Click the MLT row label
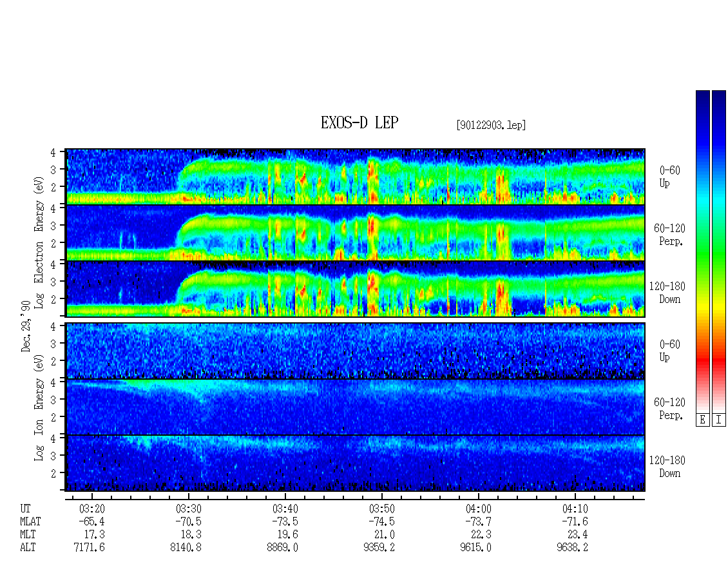The width and height of the screenshot is (728, 564). point(28,535)
